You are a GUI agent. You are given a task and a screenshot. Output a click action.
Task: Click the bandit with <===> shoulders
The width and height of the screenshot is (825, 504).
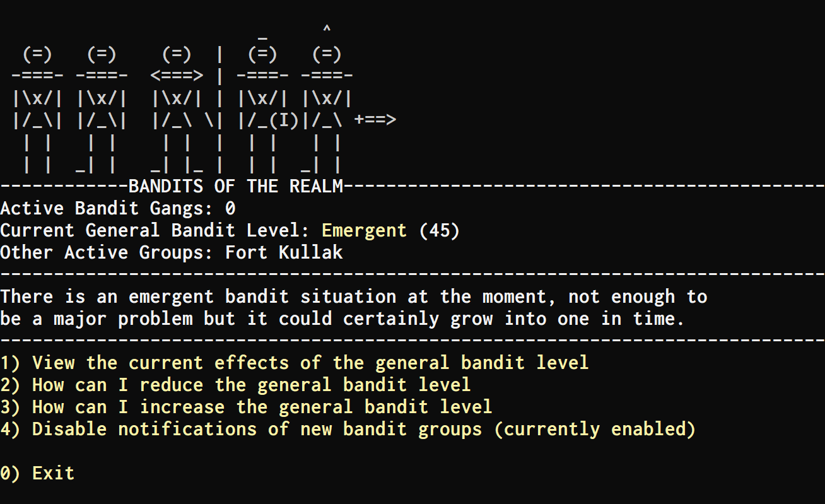[x=177, y=110]
